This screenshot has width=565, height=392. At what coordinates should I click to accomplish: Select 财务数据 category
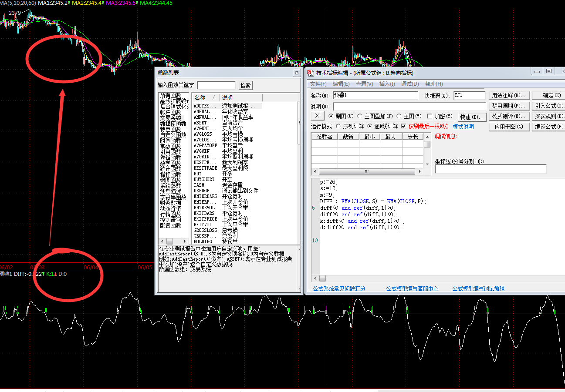[x=170, y=203]
